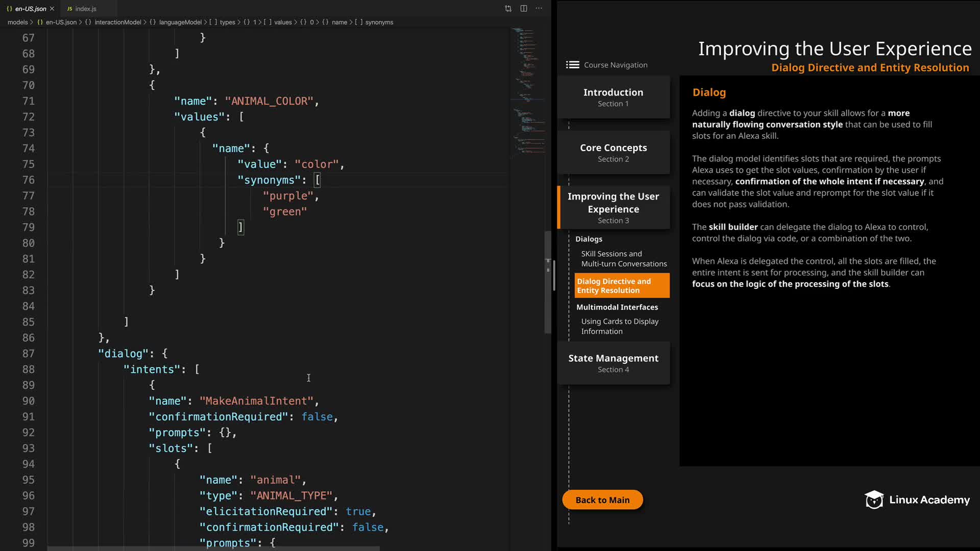This screenshot has height=551, width=980.
Task: Open the Introduction Section 1 card
Action: (x=613, y=97)
